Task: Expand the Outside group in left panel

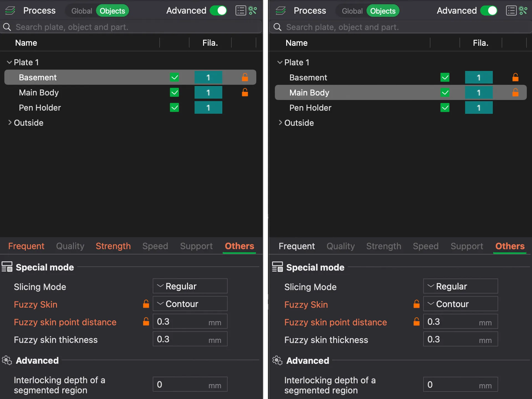Action: pos(10,122)
